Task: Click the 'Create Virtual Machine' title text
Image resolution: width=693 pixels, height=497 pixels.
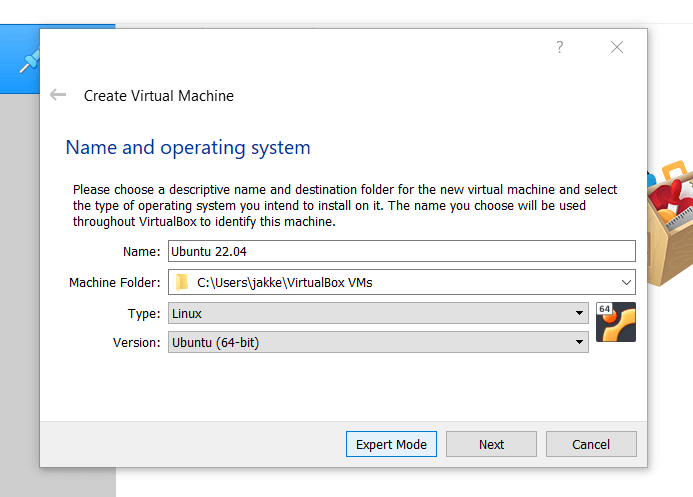Action: tap(159, 96)
